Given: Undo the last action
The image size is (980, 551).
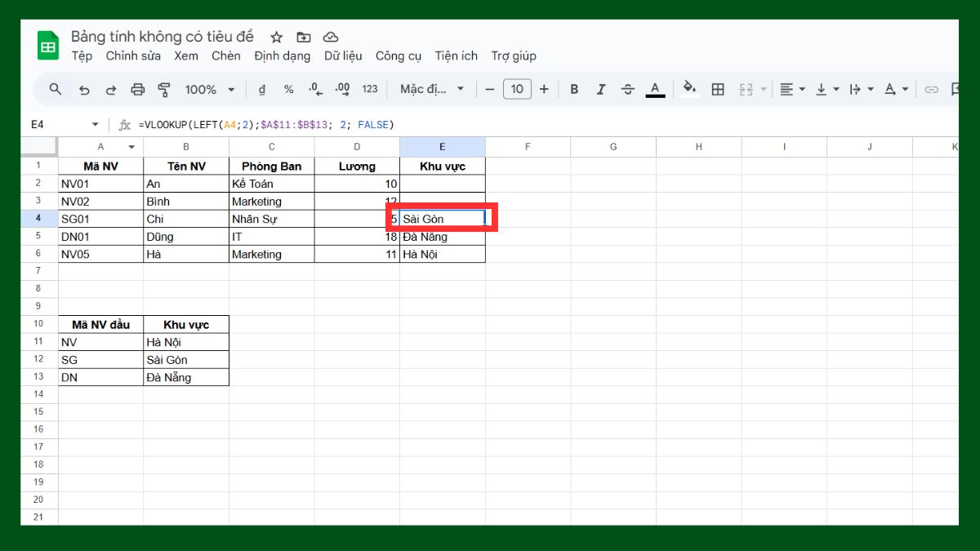Looking at the screenshot, I should (83, 89).
